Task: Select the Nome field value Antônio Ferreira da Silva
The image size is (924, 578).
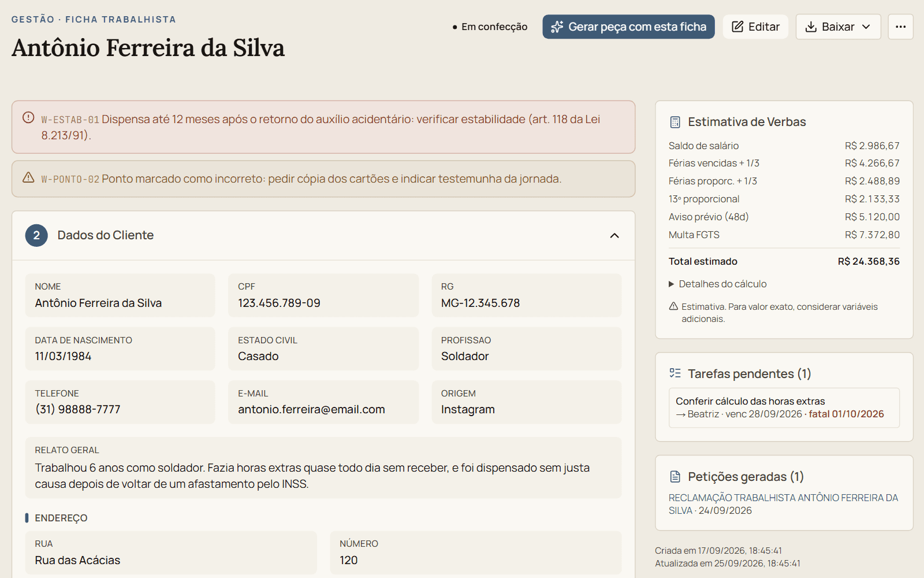Action: 98,303
